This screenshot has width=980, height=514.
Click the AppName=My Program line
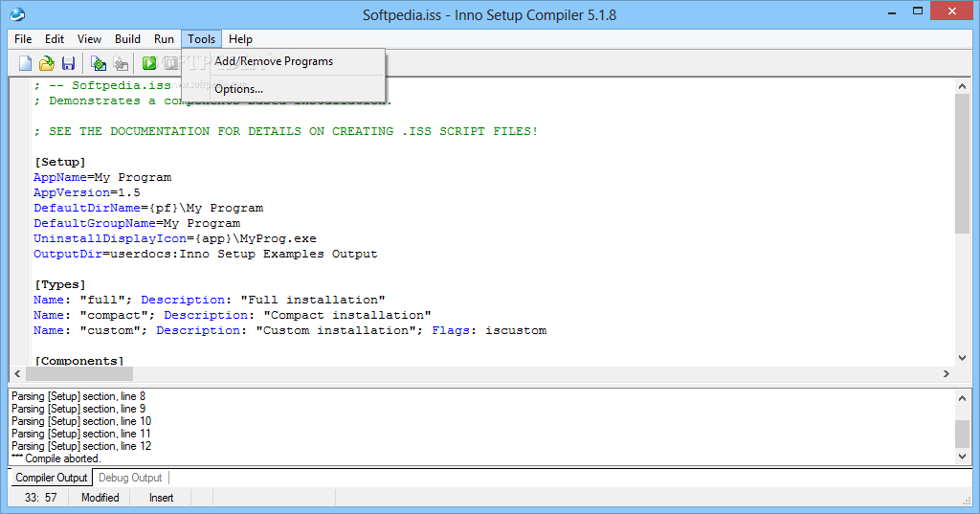tap(102, 178)
